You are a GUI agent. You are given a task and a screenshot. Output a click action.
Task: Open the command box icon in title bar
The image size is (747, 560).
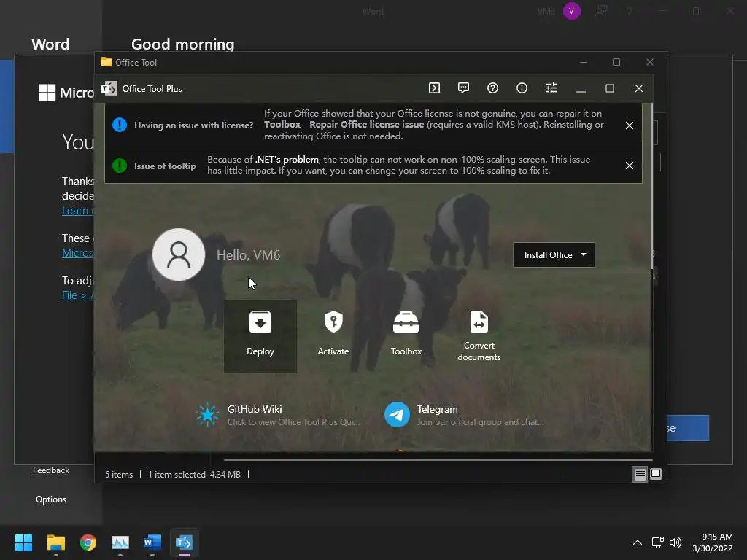tap(434, 88)
